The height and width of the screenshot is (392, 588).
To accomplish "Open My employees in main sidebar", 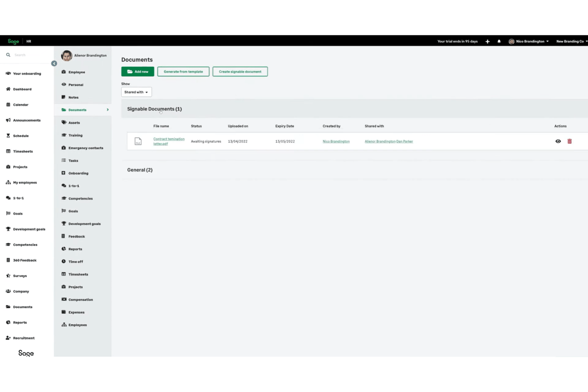I will [25, 183].
